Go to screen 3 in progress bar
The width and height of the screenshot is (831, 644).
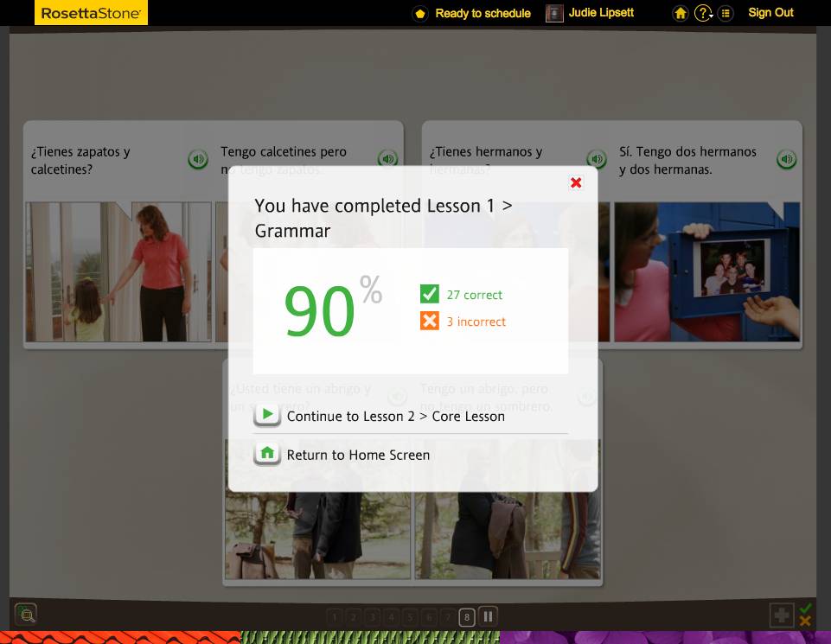[x=372, y=616]
